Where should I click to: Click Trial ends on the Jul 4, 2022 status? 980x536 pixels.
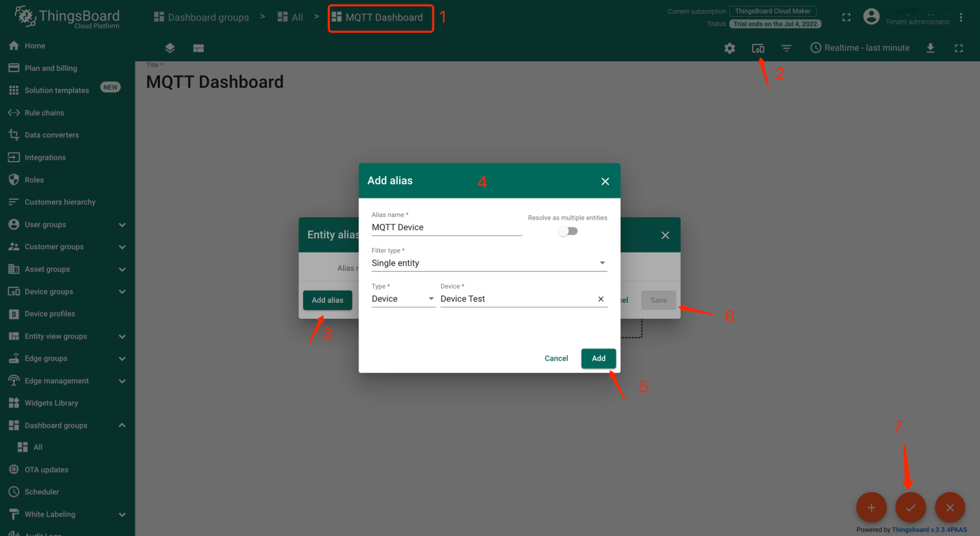(775, 24)
